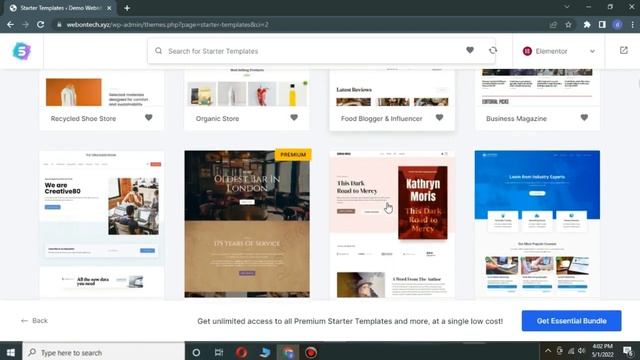Image resolution: width=640 pixels, height=360 pixels.
Task: Favorite the Business Magazine template
Action: [x=584, y=118]
